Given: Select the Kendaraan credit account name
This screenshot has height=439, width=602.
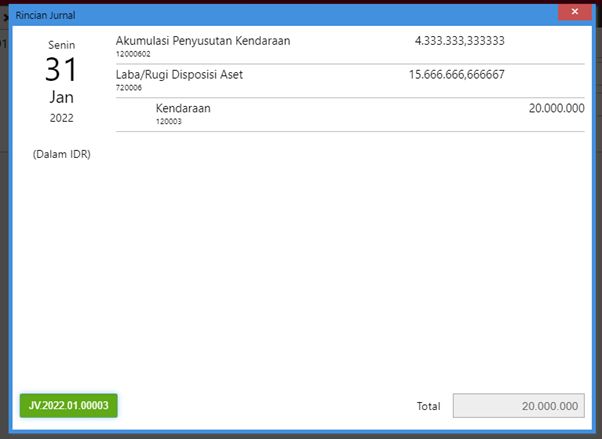Looking at the screenshot, I should 183,108.
